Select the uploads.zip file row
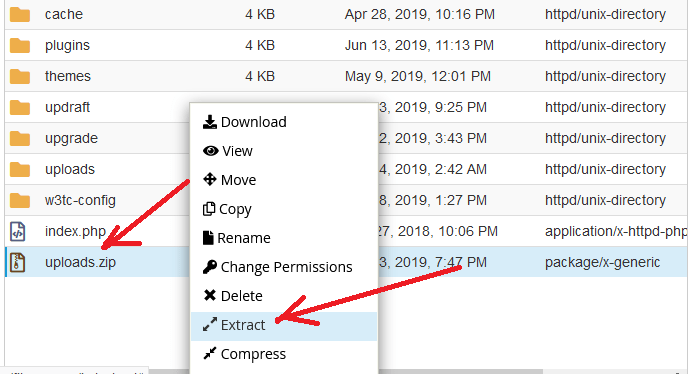The image size is (690, 374). pos(346,262)
